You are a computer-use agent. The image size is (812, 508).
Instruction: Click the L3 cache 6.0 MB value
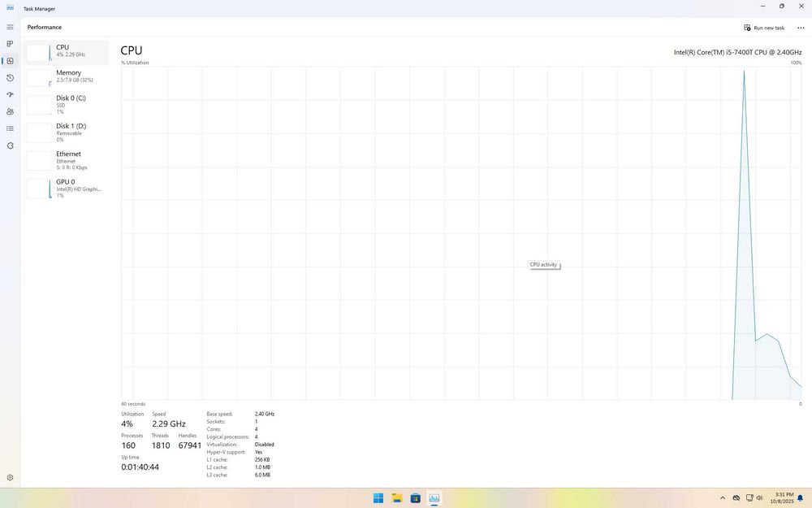point(262,475)
